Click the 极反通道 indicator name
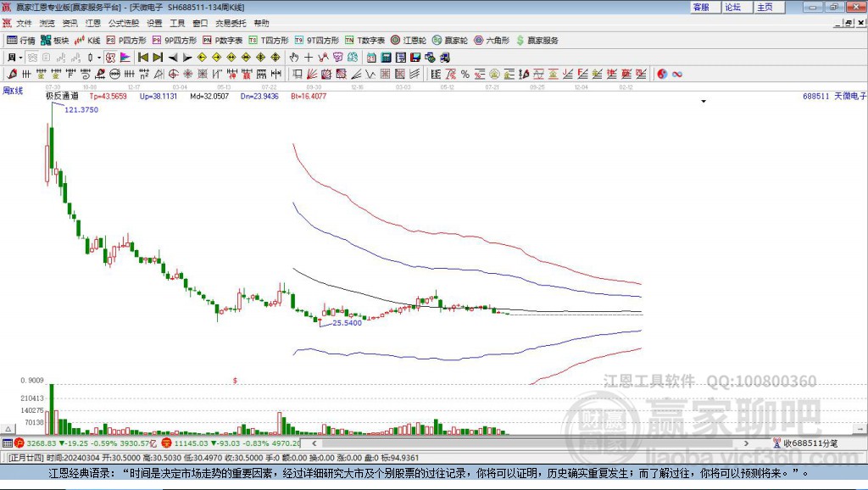 [x=62, y=97]
